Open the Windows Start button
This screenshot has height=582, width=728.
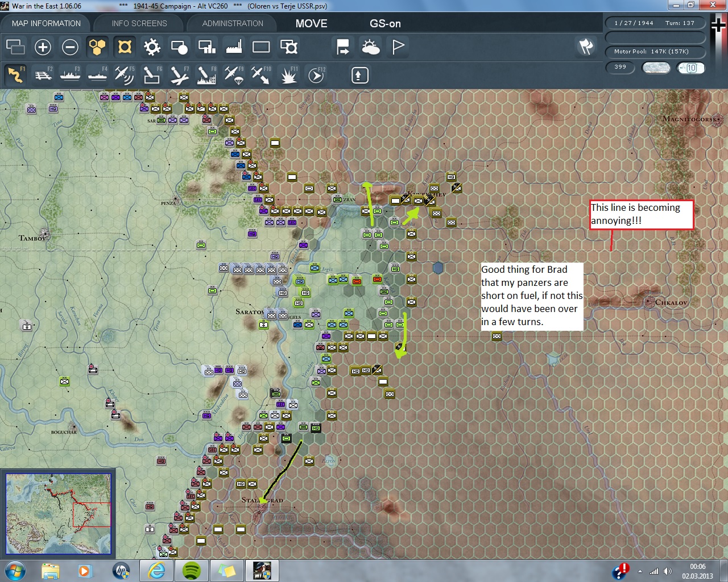(15, 571)
